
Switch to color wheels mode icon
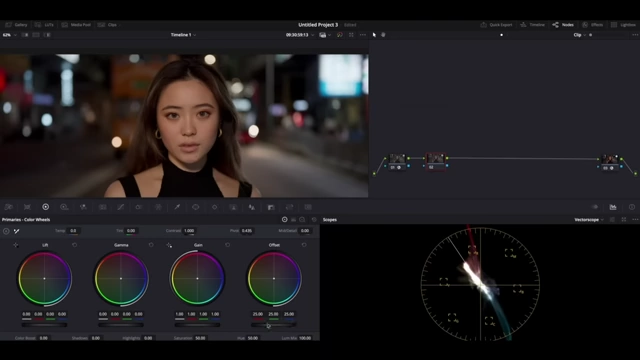pyautogui.click(x=284, y=220)
